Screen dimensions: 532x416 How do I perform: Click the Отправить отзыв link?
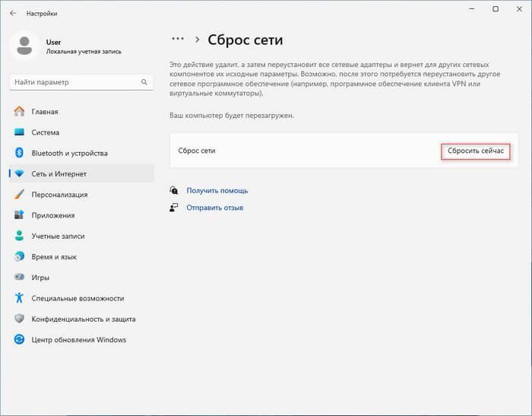pos(215,208)
